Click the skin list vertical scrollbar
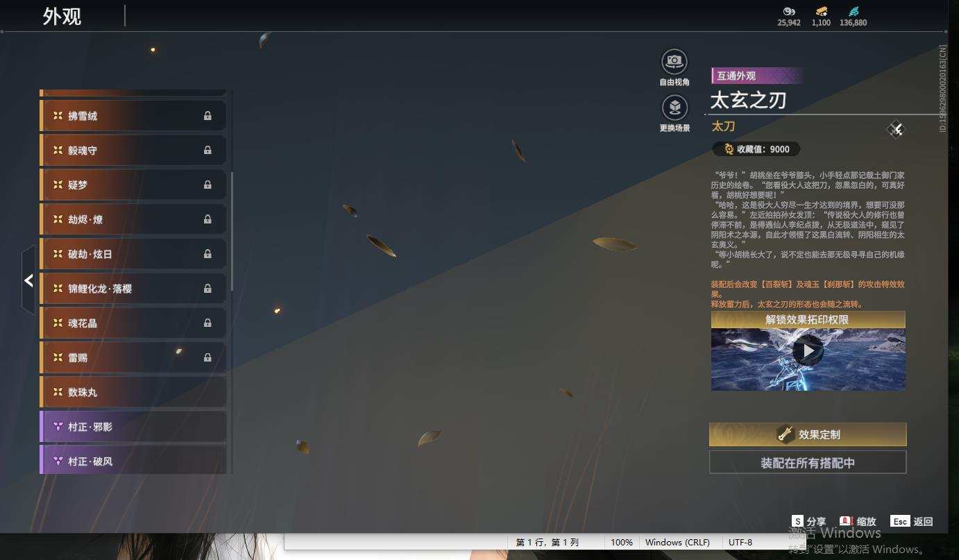The height and width of the screenshot is (560, 959). pyautogui.click(x=232, y=232)
